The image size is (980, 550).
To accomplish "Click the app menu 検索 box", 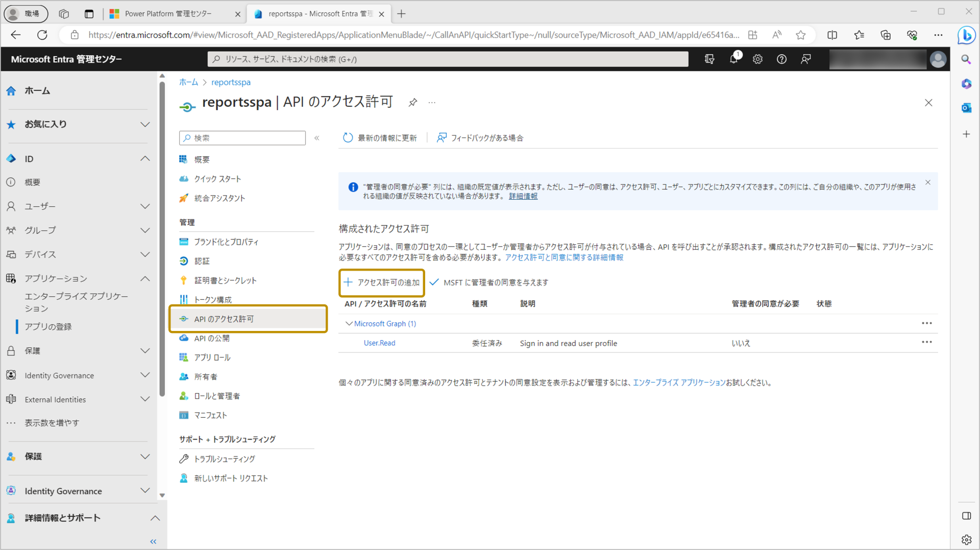I will tap(242, 138).
